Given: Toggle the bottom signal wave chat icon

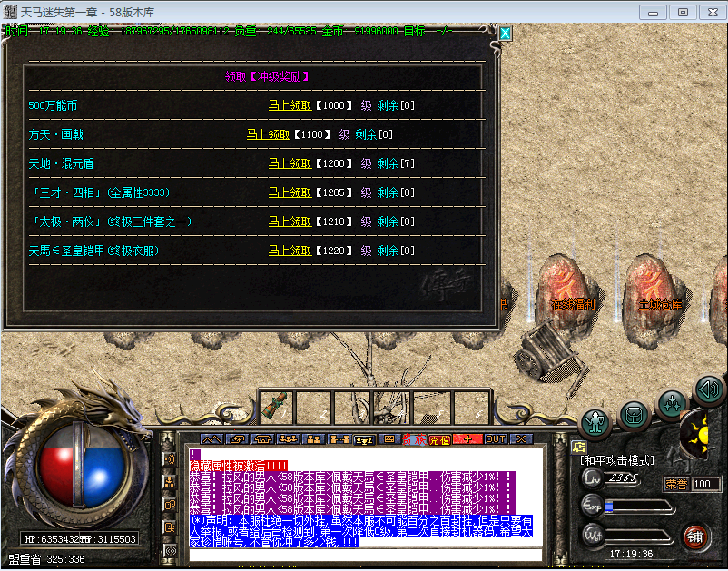Looking at the screenshot, I should (x=171, y=550).
